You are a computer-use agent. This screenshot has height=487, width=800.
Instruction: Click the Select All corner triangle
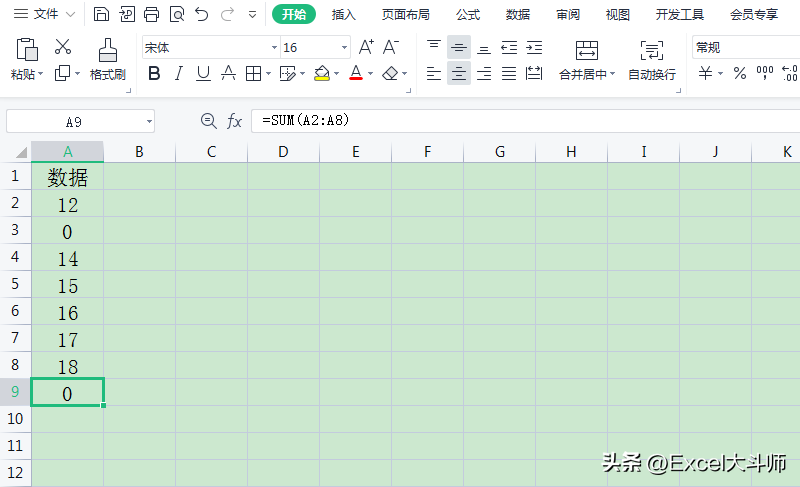click(21, 152)
